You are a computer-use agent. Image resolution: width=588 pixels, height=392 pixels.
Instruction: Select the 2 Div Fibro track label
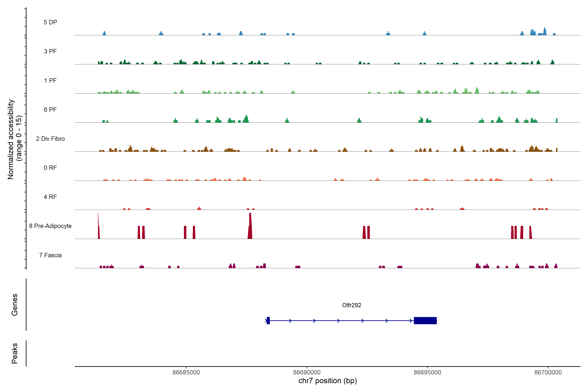tap(50, 139)
